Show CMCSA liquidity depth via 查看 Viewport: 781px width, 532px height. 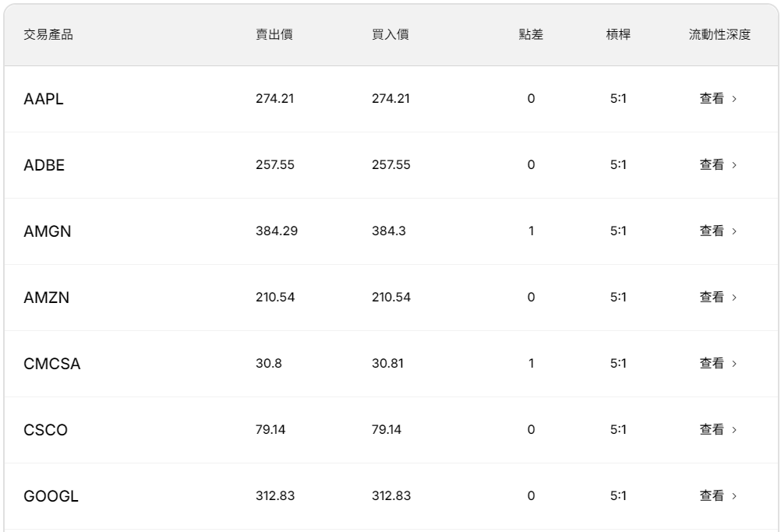pyautogui.click(x=717, y=364)
